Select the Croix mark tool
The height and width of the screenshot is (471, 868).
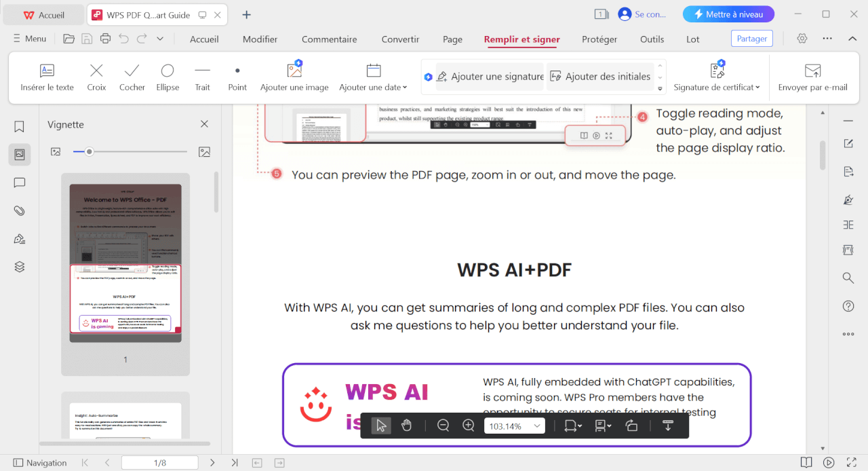(96, 77)
